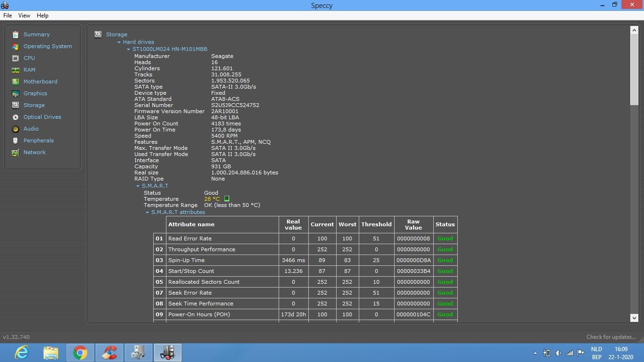Select the Network icon in sidebar
The height and width of the screenshot is (362, 644).
point(16,152)
